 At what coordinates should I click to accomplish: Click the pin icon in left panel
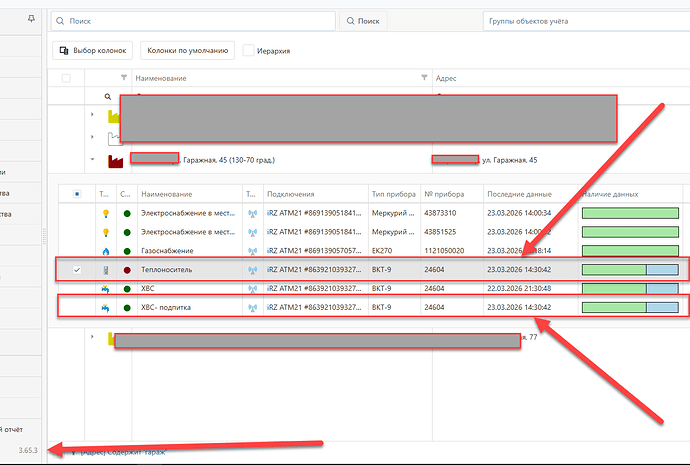(x=32, y=19)
